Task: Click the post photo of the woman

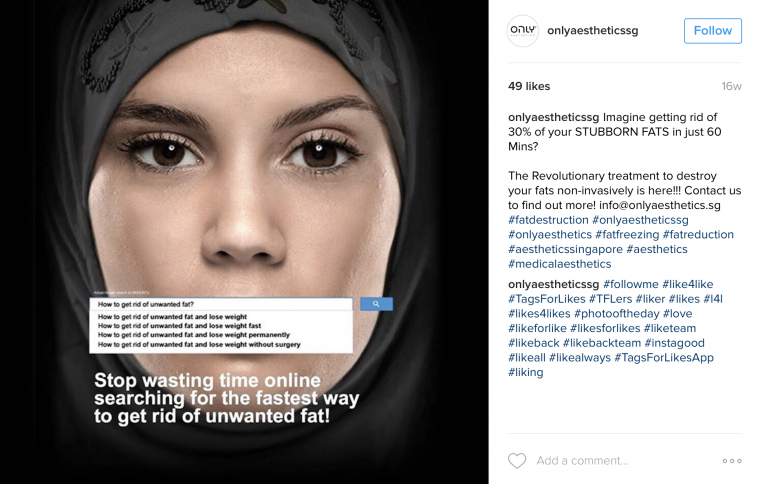Action: pyautogui.click(x=244, y=242)
